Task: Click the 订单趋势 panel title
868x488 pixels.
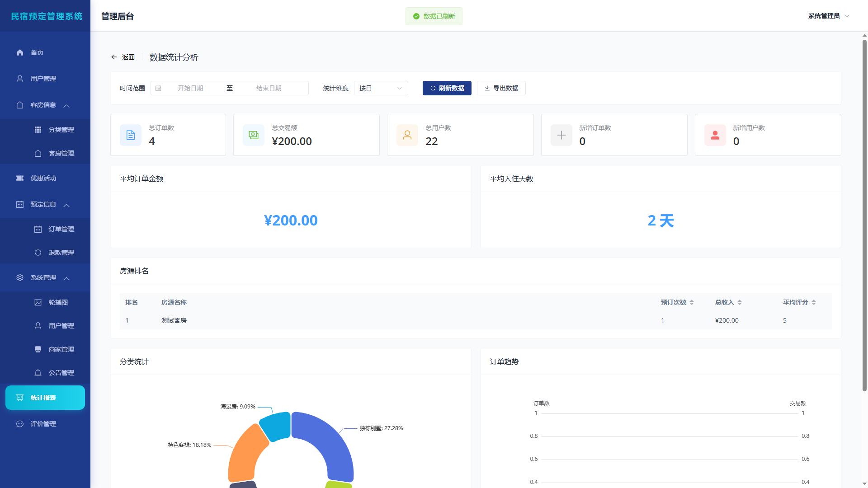Action: pyautogui.click(x=504, y=362)
